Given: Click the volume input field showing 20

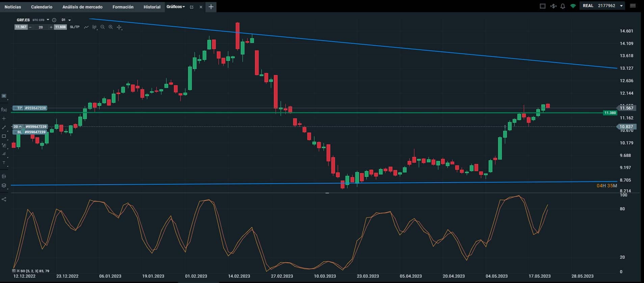Looking at the screenshot, I should point(41,27).
